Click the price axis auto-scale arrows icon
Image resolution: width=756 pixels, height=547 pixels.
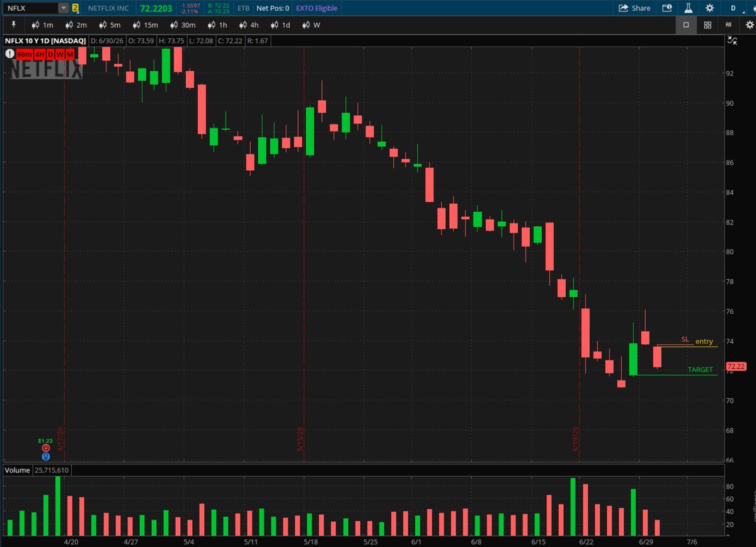[731, 42]
